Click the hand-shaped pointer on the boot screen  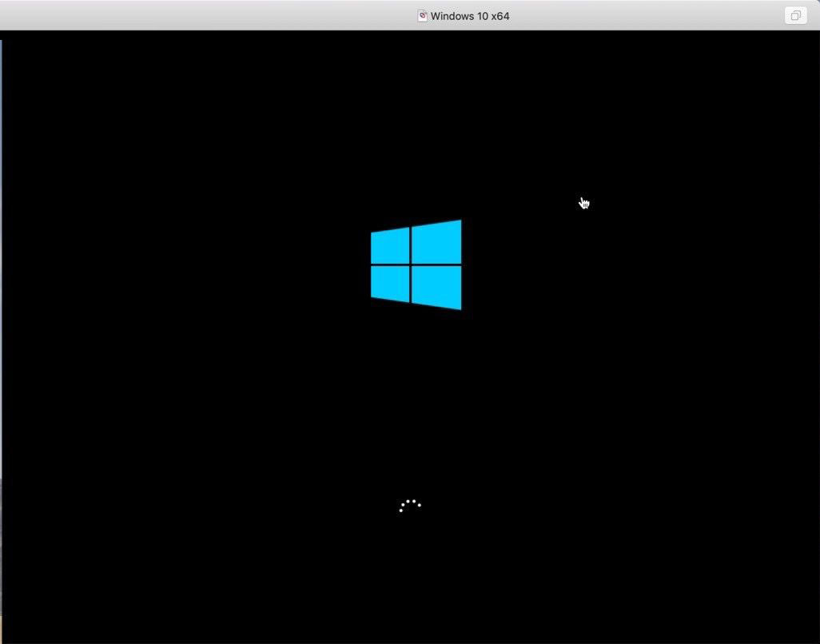[584, 203]
